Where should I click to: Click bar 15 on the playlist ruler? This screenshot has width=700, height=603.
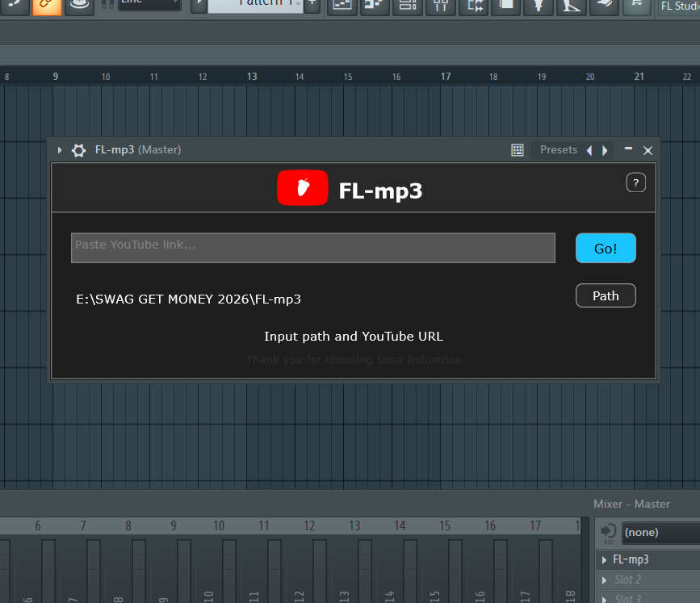pyautogui.click(x=348, y=77)
